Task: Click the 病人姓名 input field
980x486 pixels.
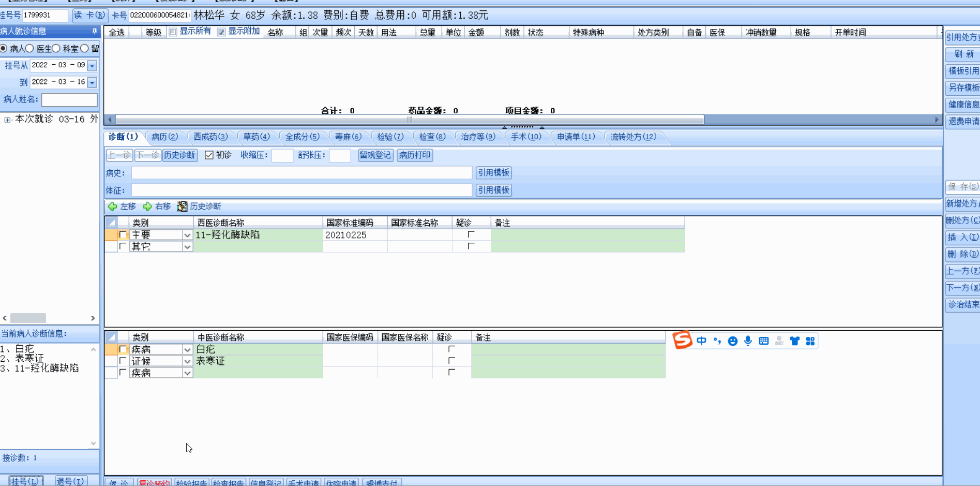Action: [x=69, y=99]
